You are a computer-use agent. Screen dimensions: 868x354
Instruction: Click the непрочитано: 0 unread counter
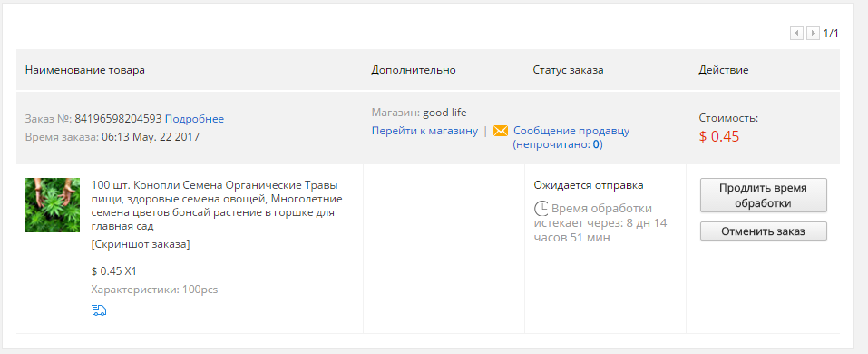pos(558,144)
